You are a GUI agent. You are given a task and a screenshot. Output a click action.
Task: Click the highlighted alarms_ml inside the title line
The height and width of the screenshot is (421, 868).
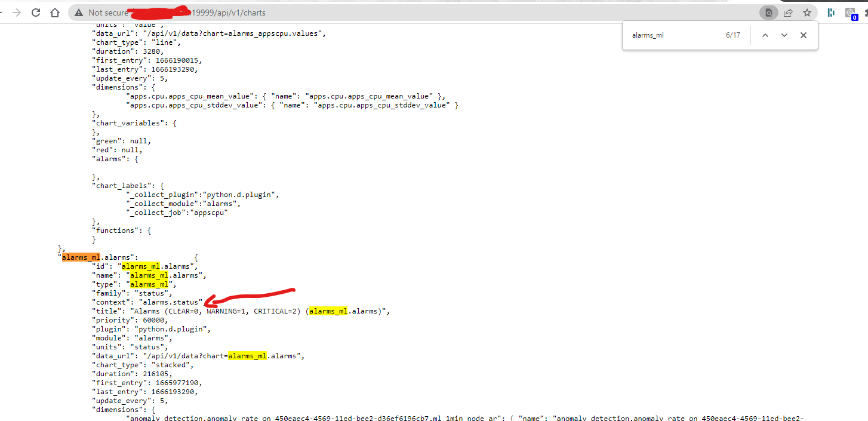328,311
